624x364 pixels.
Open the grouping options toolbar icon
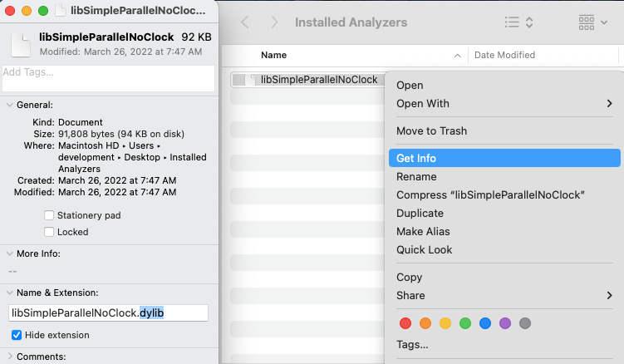592,22
